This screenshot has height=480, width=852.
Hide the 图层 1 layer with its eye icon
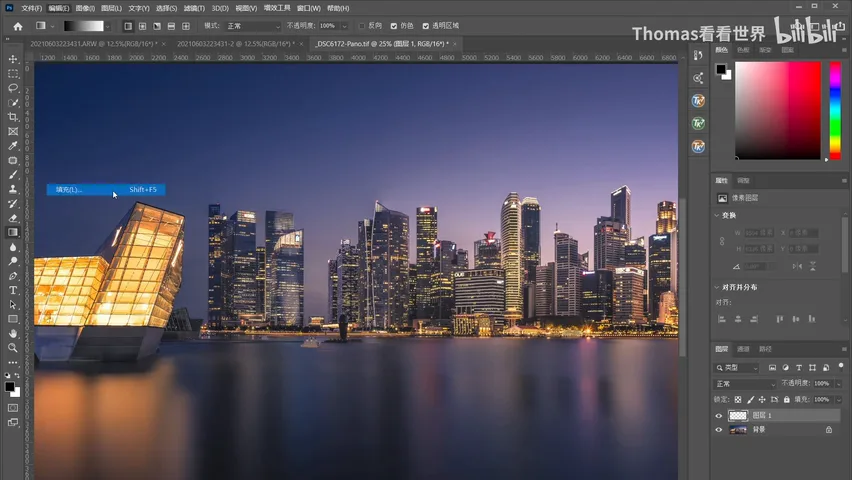(x=719, y=416)
